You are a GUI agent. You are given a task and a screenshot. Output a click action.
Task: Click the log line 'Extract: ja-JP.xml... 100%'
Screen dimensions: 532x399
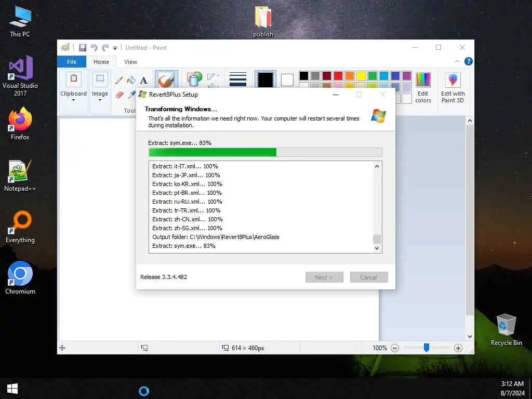point(186,175)
